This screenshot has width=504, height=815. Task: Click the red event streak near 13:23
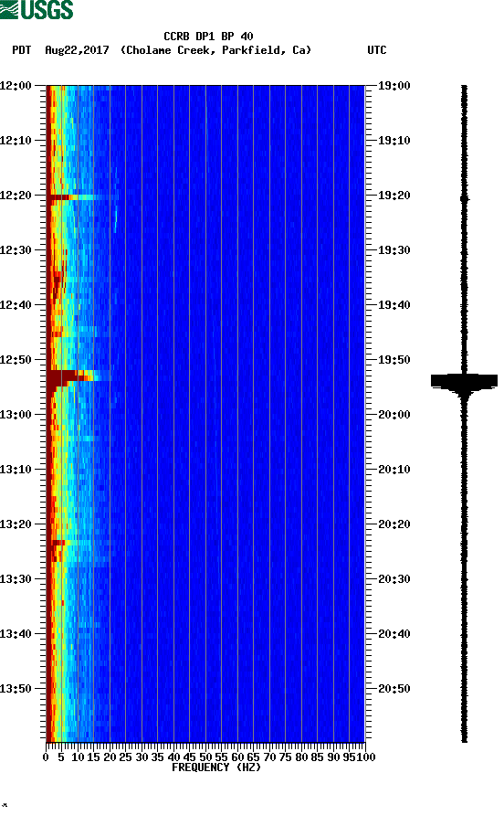pos(58,543)
